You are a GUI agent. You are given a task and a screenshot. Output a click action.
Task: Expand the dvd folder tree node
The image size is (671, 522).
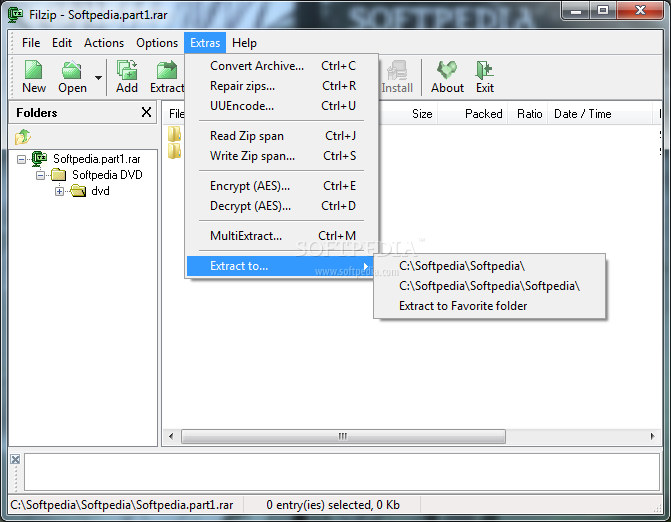coord(59,191)
